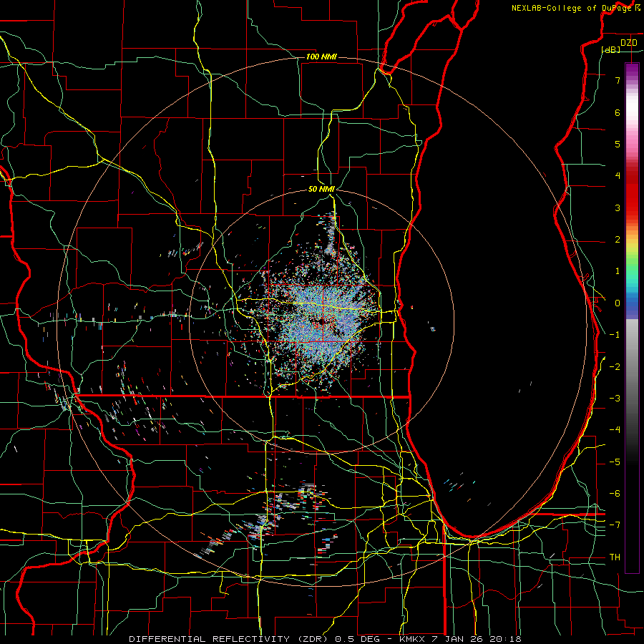This screenshot has width=644, height=644.
Task: Click the -5 value on the color scale
Action: [615, 462]
